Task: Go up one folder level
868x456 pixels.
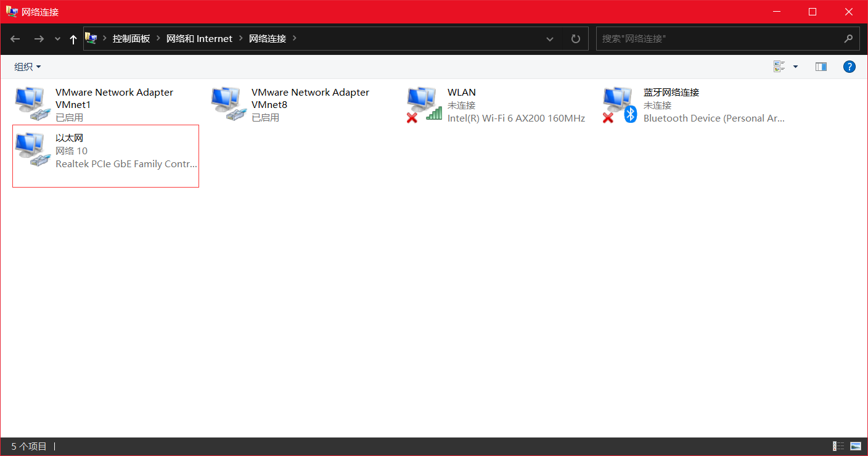Action: click(73, 39)
